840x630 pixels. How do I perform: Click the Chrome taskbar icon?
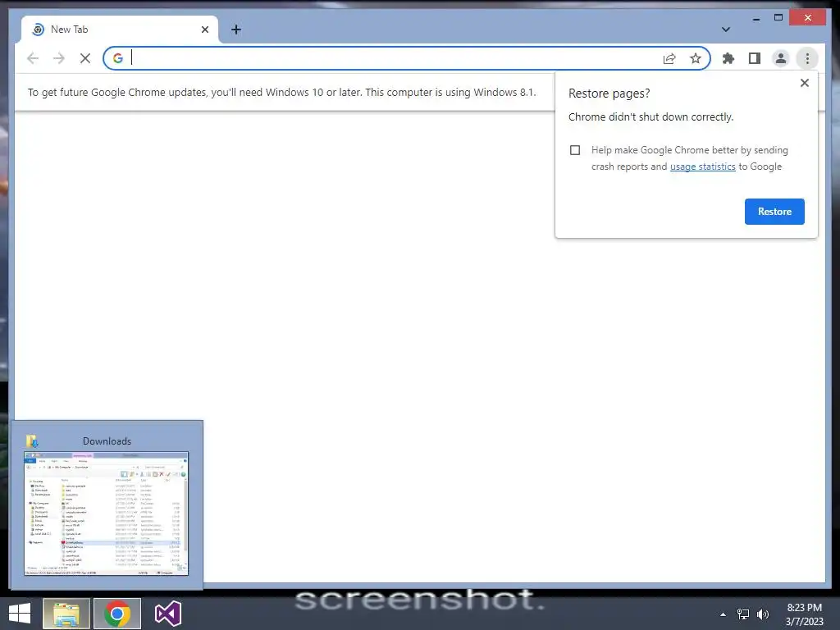click(x=117, y=614)
